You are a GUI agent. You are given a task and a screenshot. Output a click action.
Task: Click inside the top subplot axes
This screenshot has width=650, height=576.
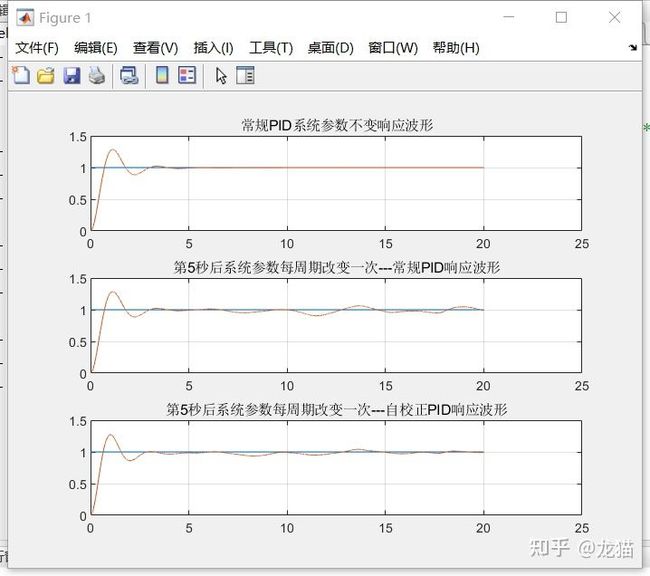[336, 183]
